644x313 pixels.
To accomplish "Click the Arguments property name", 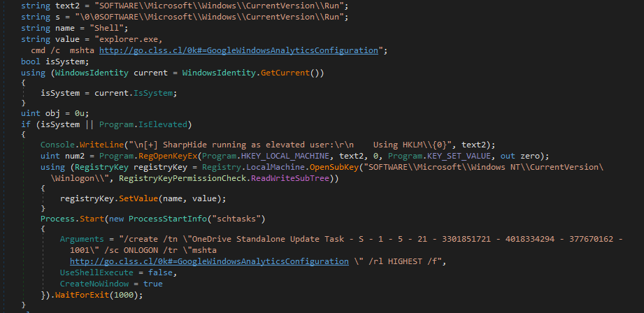I will click(82, 239).
